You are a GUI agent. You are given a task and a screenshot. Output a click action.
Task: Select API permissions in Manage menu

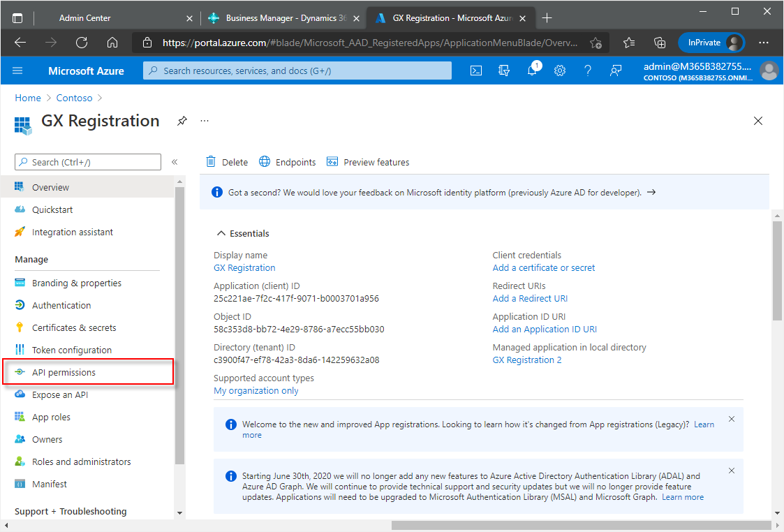click(64, 372)
